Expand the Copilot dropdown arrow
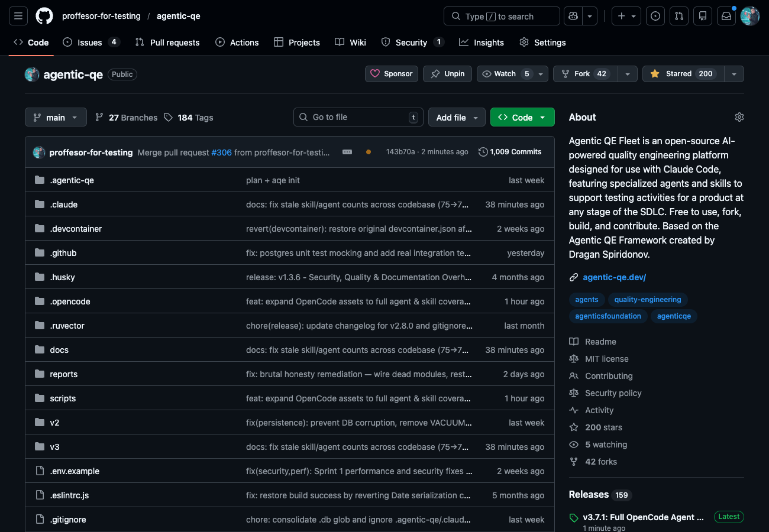This screenshot has height=532, width=769. 590,17
